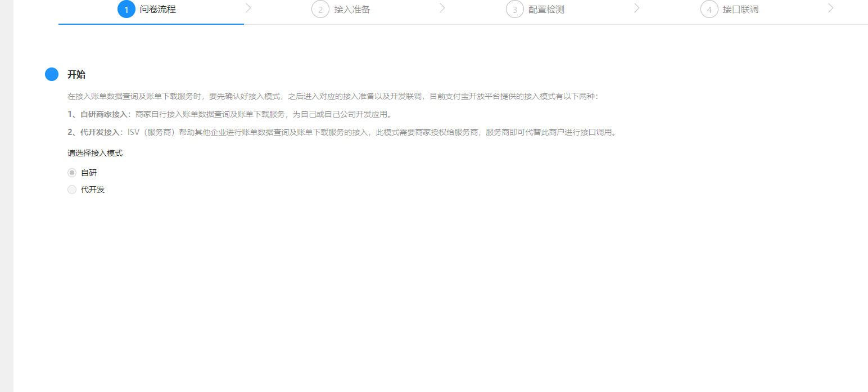
Task: Click the bold 代开发接入 text
Action: (100, 132)
